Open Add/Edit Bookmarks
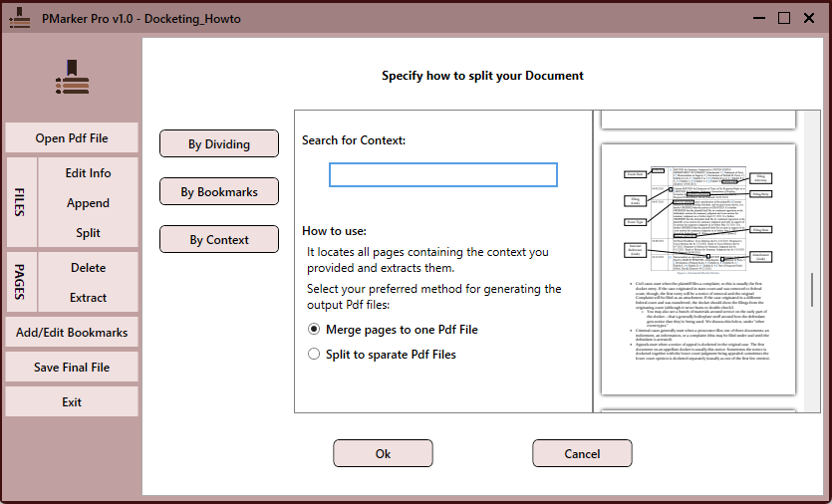The image size is (832, 504). point(72,332)
